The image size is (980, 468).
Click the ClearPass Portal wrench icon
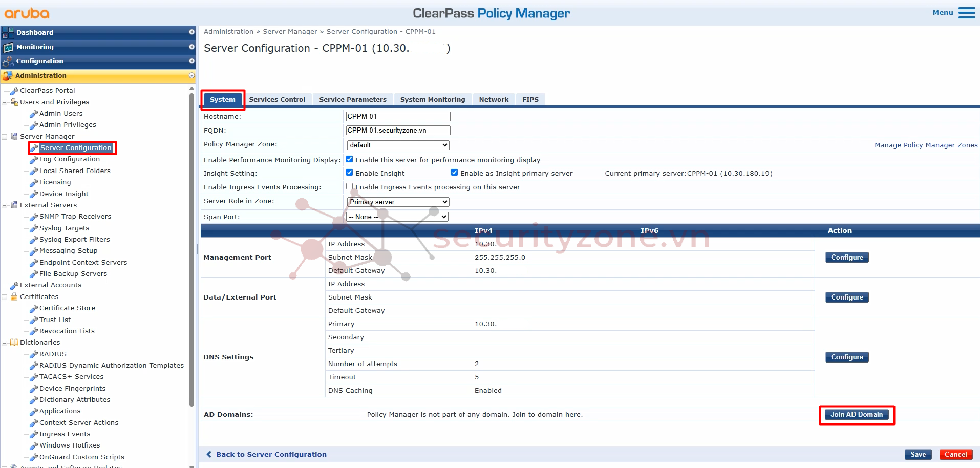tap(14, 91)
